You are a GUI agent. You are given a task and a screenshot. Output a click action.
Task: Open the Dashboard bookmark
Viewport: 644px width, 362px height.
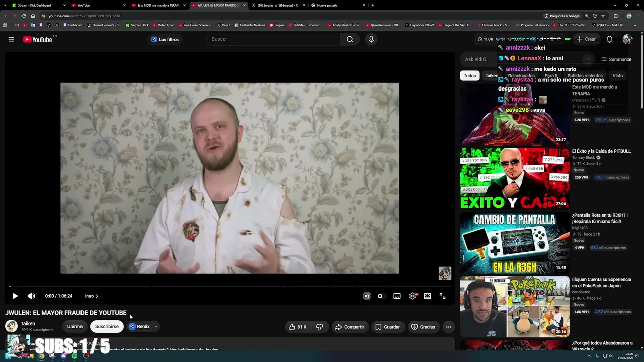73,25
